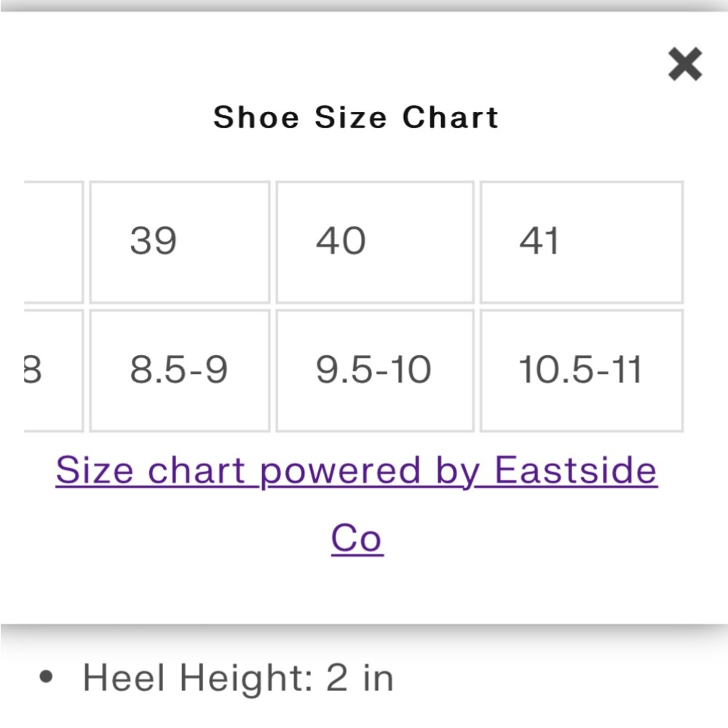Click the Shoe Size Chart heading
The width and height of the screenshot is (728, 728).
pos(356,117)
